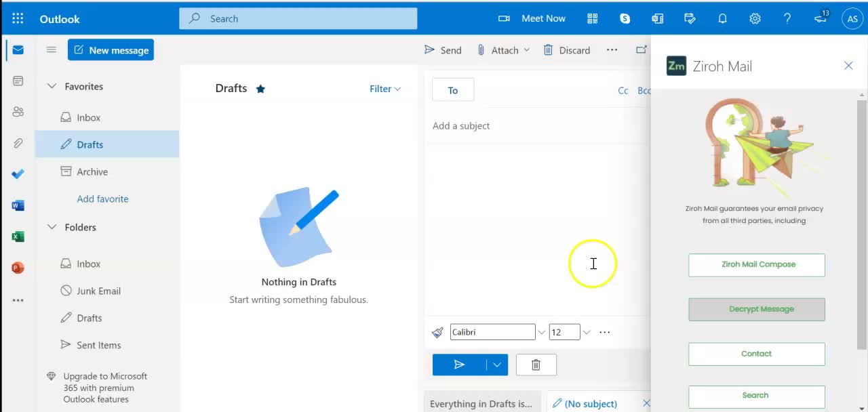
Task: Open the app launcher waffle icon
Action: coord(18,18)
